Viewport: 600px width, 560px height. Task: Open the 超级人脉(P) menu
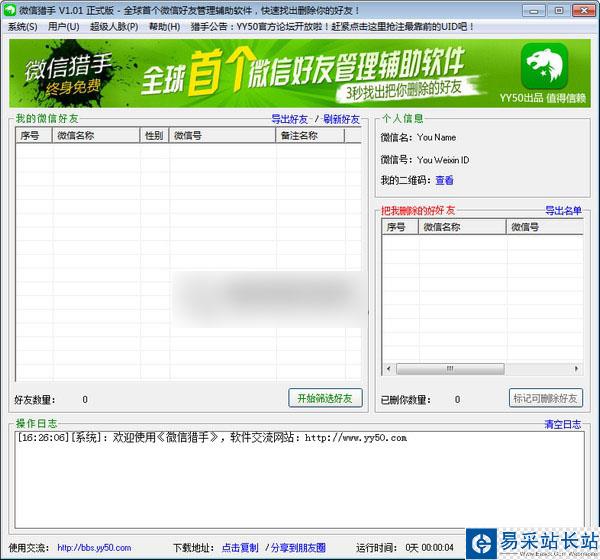click(114, 27)
